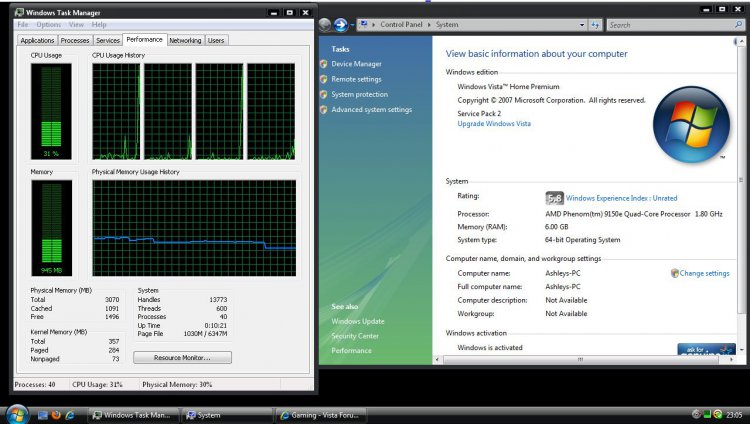
Task: Launch Internet Explorer from quick launch
Action: [x=69, y=415]
